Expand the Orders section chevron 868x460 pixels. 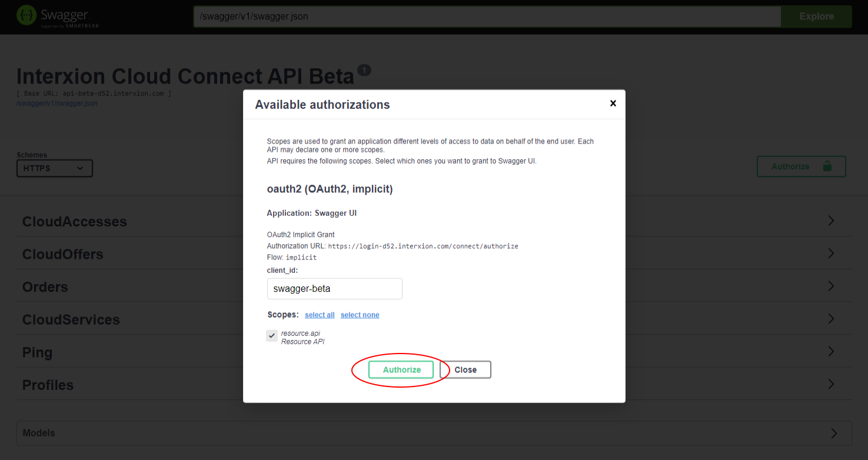(x=831, y=286)
